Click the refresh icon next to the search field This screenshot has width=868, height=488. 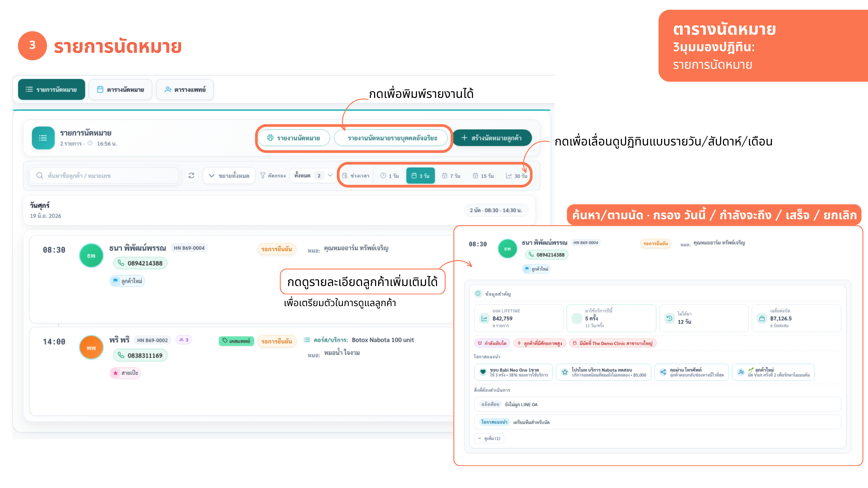(191, 176)
